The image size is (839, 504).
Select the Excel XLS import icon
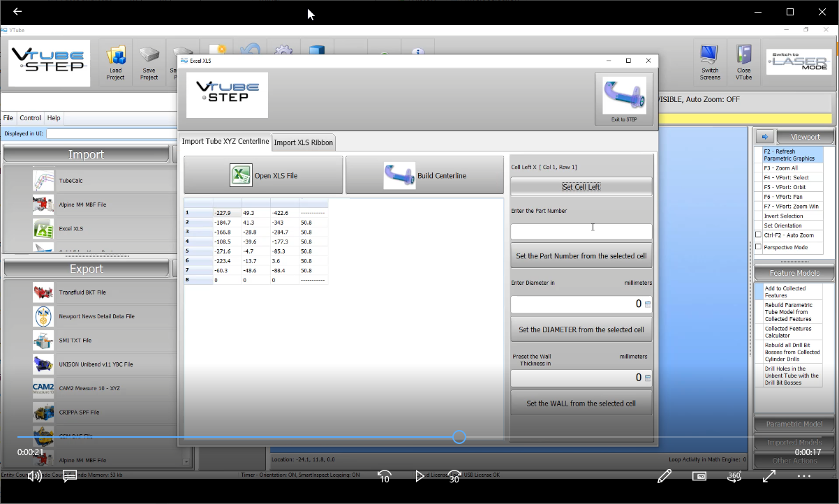(x=43, y=229)
